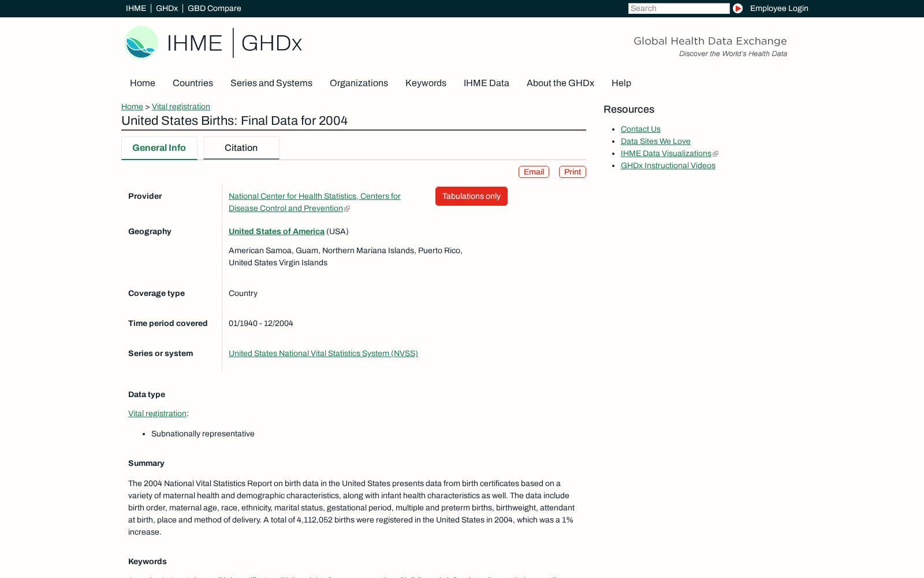Open the Series and Systems menu
The width and height of the screenshot is (924, 578).
(271, 83)
